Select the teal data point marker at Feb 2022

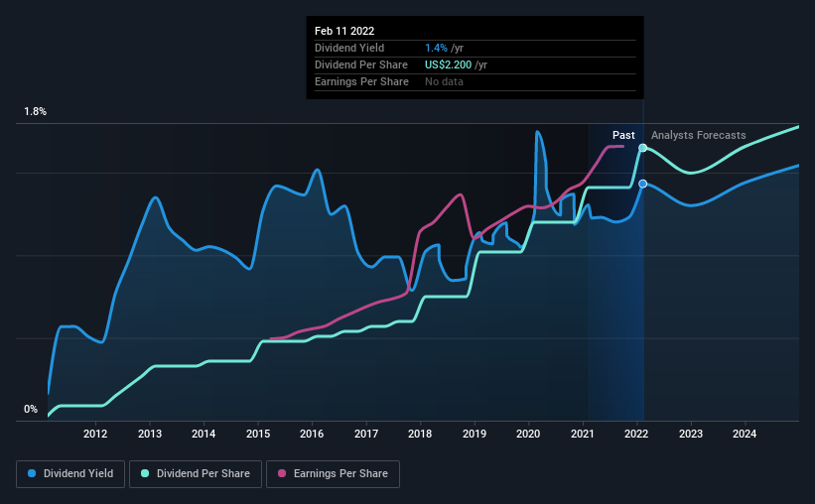pos(643,148)
